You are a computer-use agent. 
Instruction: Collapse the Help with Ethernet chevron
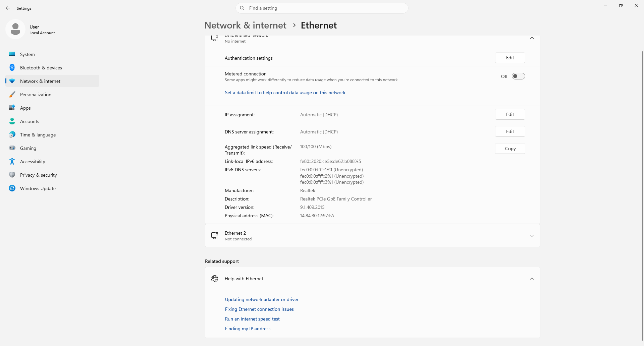532,279
